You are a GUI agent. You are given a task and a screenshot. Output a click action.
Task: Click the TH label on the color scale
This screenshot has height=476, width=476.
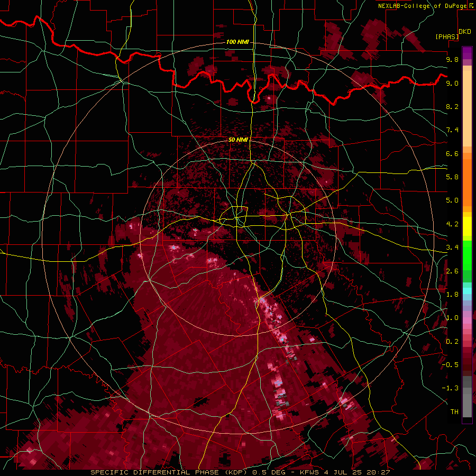[x=454, y=412]
